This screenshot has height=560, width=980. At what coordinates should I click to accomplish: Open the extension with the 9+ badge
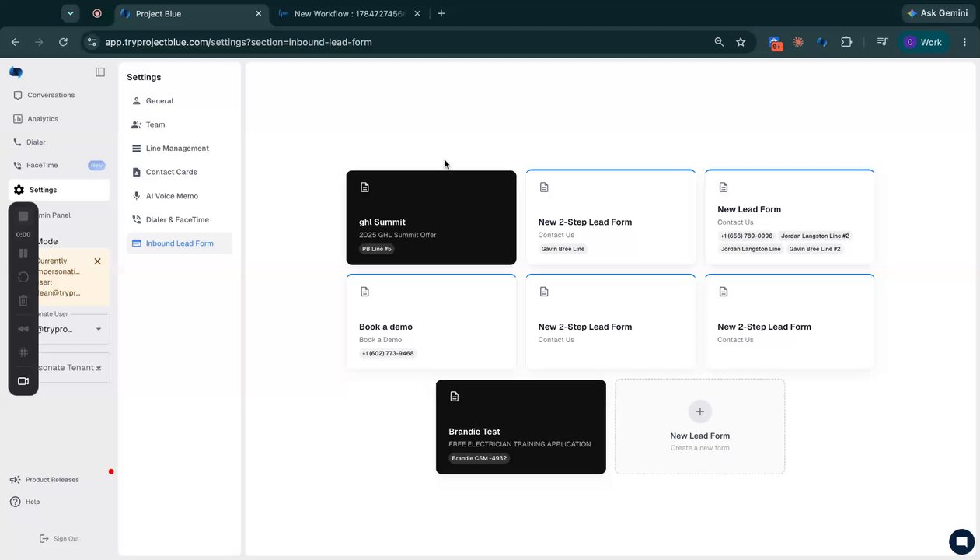pos(776,44)
